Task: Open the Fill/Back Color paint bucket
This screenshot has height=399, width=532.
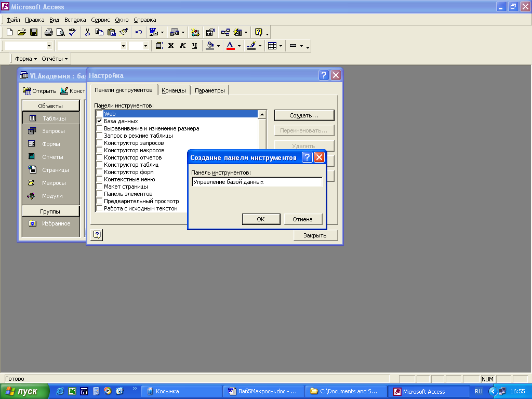Action: (x=210, y=46)
